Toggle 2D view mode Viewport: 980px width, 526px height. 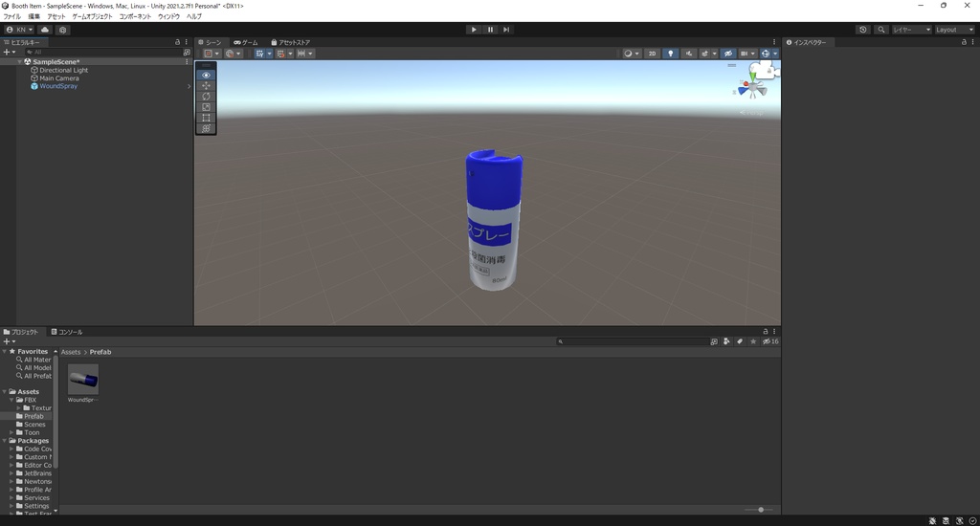(x=652, y=54)
